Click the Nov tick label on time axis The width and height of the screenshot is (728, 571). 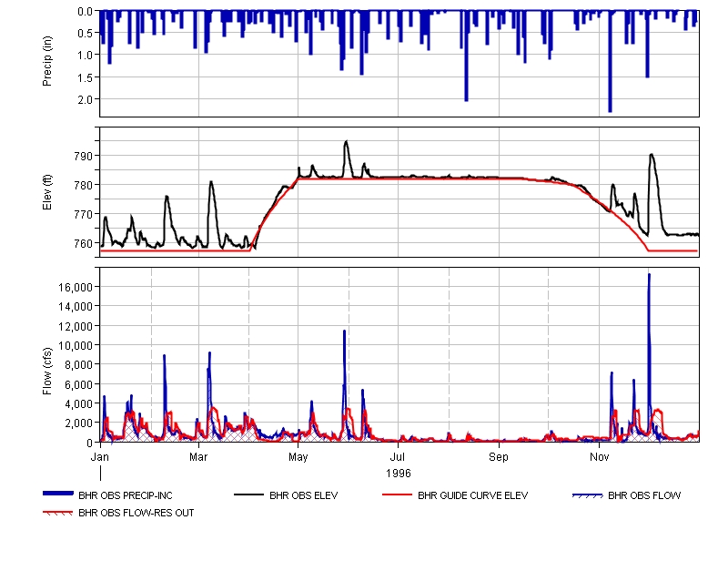pos(599,454)
